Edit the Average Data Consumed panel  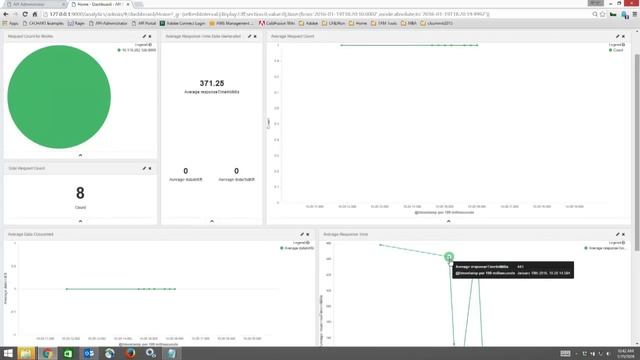(x=302, y=234)
